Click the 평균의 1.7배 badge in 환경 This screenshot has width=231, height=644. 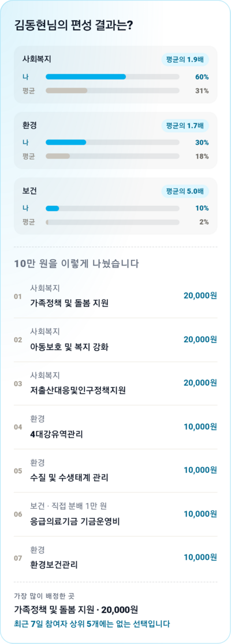(x=185, y=125)
